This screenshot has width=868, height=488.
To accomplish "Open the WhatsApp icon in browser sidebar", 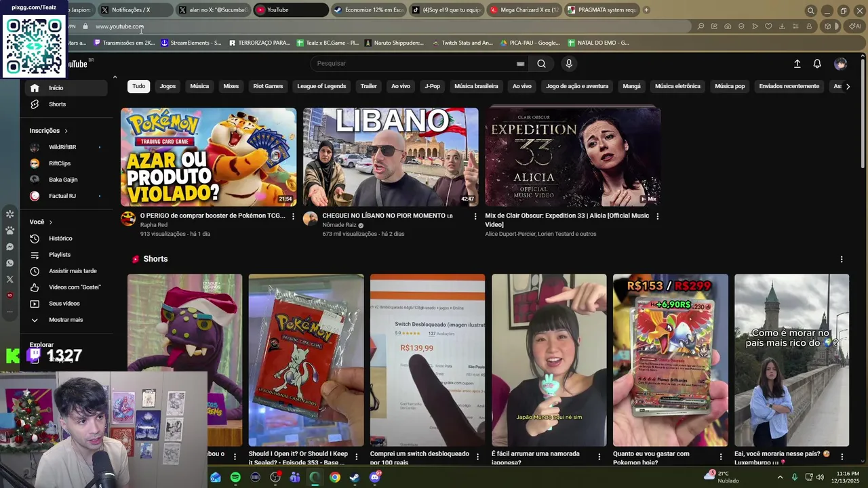I will click(x=9, y=263).
